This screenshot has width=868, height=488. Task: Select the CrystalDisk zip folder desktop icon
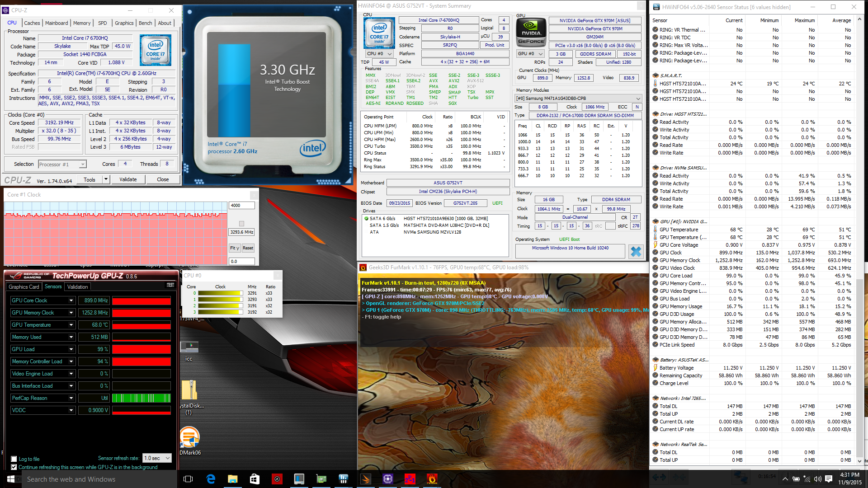[x=189, y=397]
